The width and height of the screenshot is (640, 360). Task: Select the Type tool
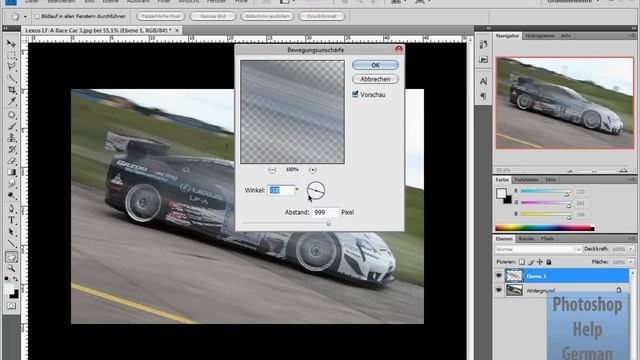click(11, 220)
